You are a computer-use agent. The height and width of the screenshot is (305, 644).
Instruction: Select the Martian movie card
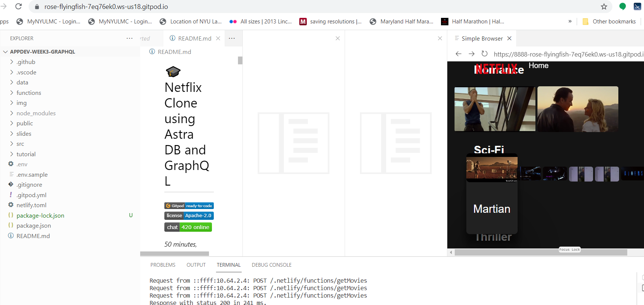(x=492, y=194)
